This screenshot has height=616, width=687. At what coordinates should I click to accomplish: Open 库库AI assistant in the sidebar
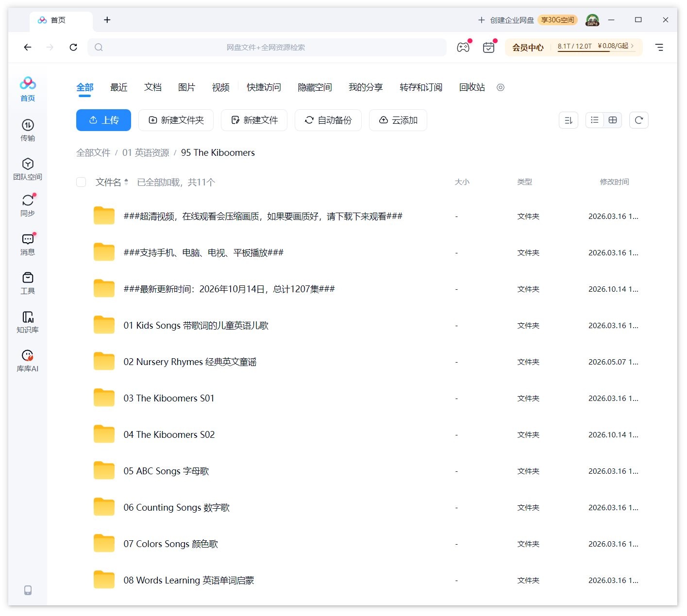coord(28,361)
